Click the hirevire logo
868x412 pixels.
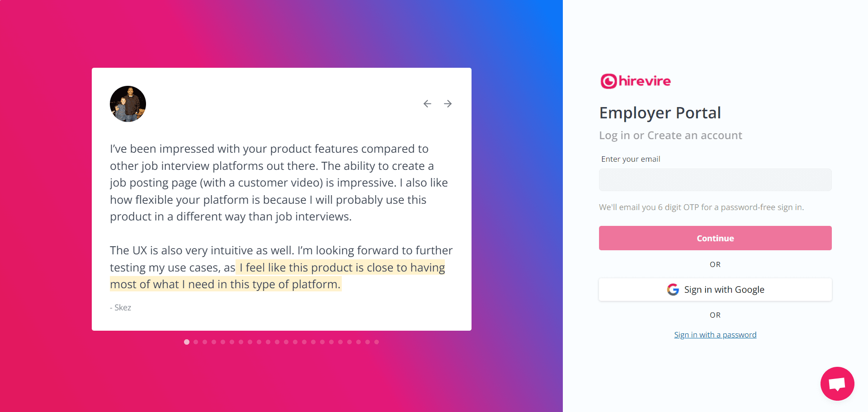click(635, 81)
